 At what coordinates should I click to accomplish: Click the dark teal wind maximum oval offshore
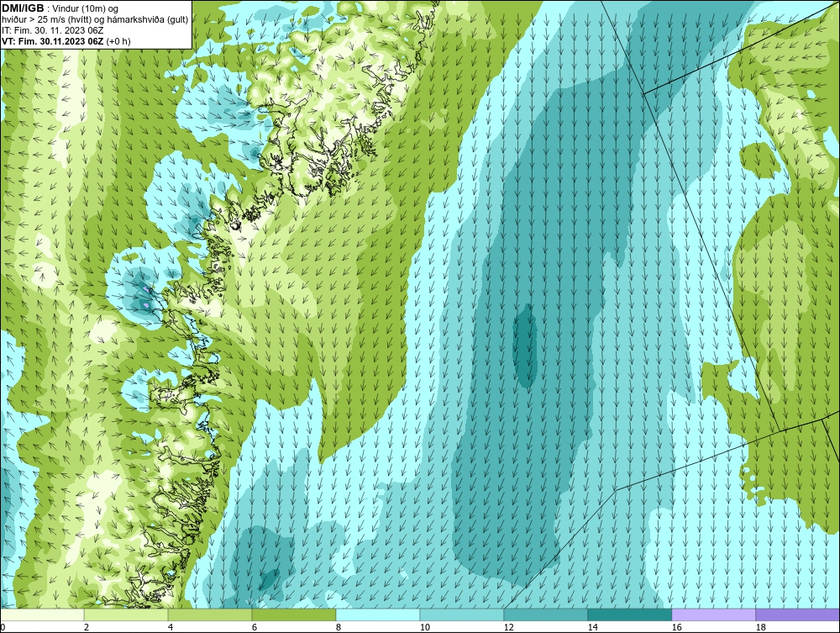pyautogui.click(x=526, y=346)
